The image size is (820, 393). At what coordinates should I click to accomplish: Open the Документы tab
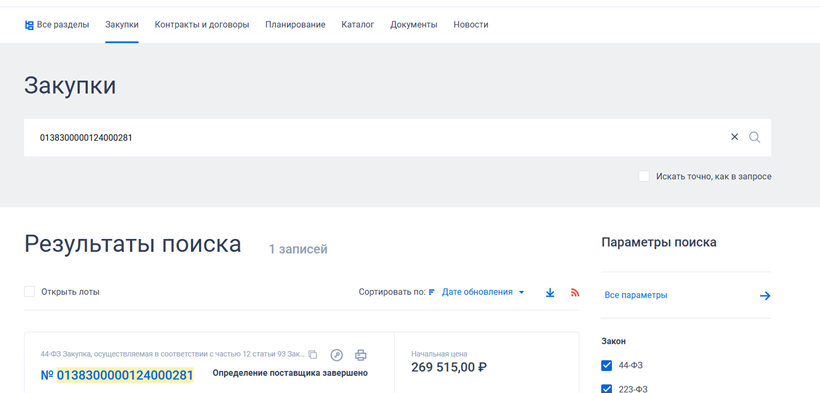414,25
